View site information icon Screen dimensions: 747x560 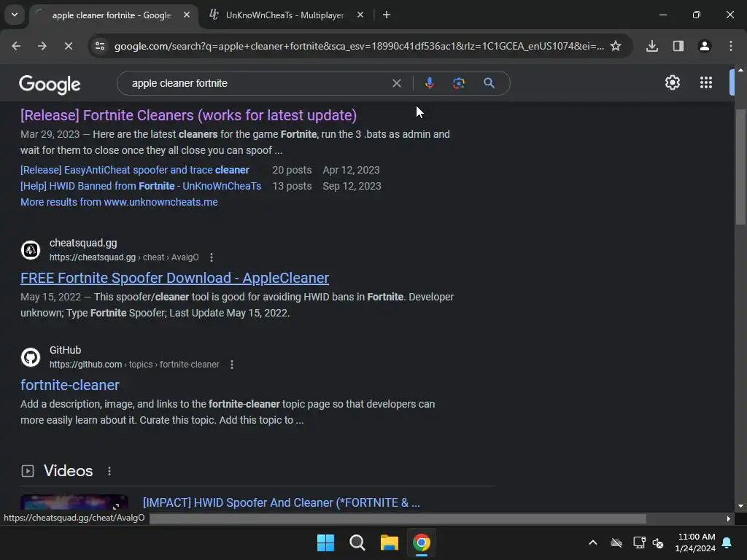click(x=99, y=46)
